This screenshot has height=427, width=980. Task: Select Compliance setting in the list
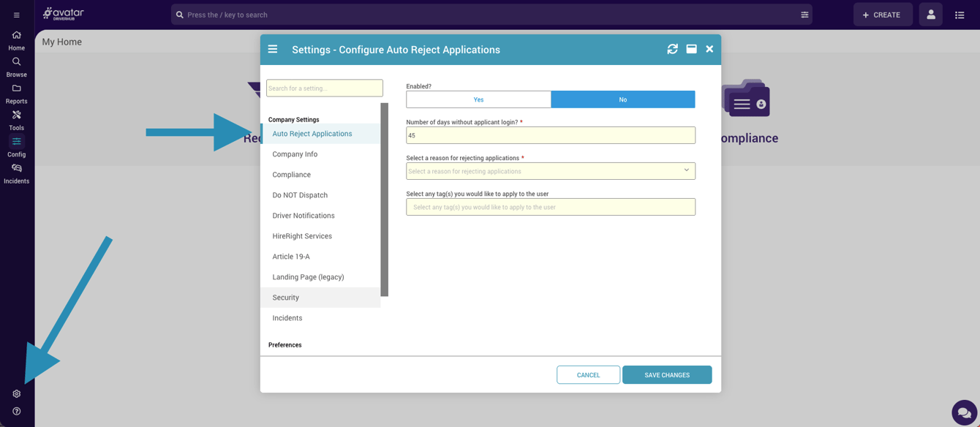tap(320, 175)
